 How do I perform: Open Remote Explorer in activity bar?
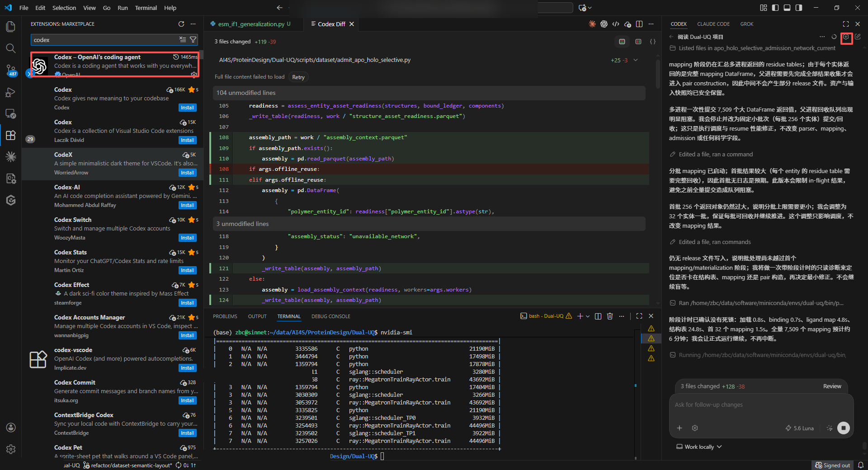[11, 113]
